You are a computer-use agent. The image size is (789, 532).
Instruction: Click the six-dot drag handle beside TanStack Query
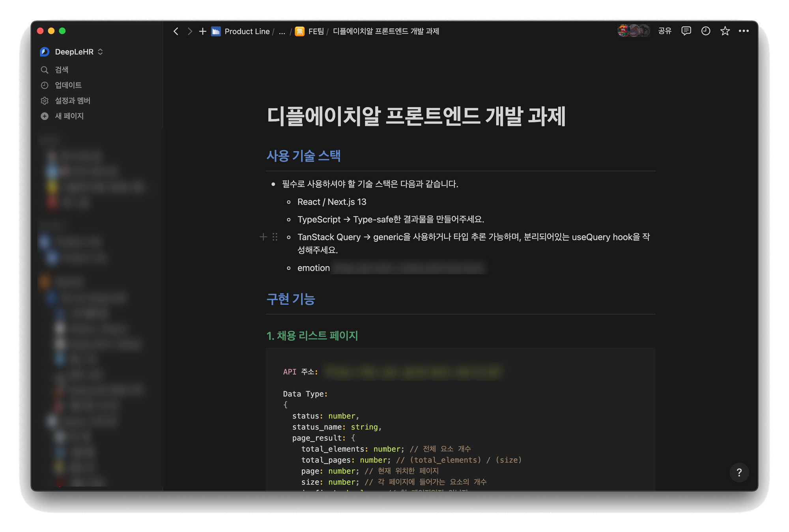pos(275,237)
